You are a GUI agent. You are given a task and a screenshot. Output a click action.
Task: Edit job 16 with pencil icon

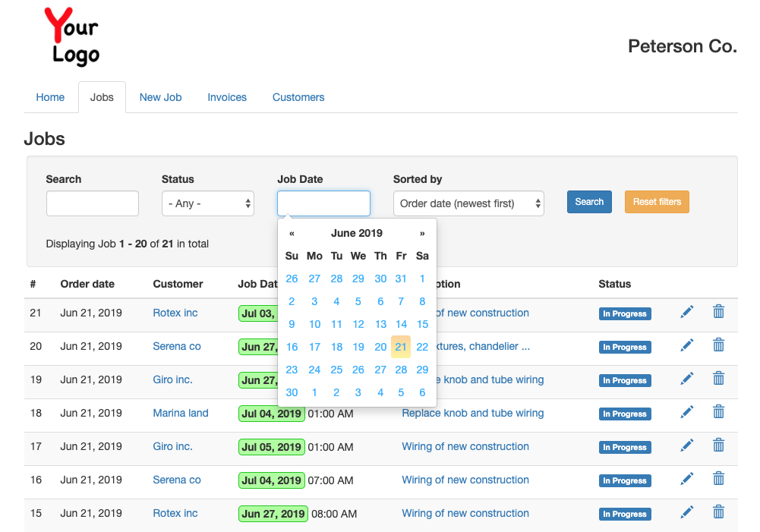coord(687,479)
